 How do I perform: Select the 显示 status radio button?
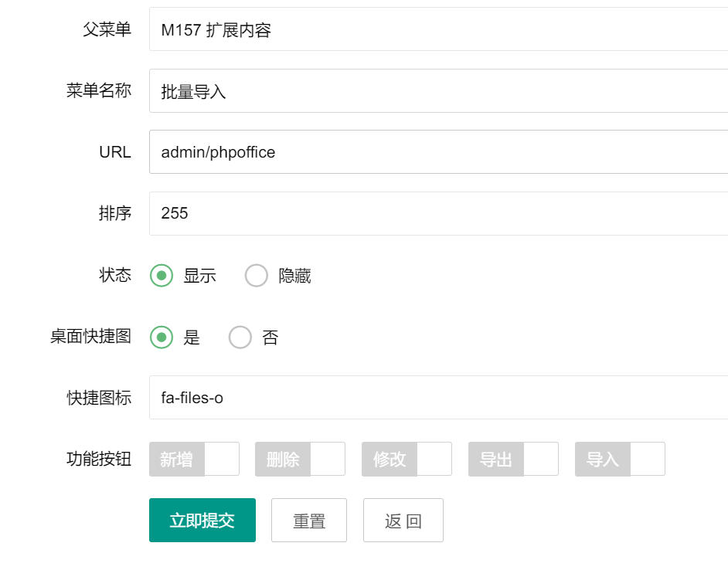(162, 276)
